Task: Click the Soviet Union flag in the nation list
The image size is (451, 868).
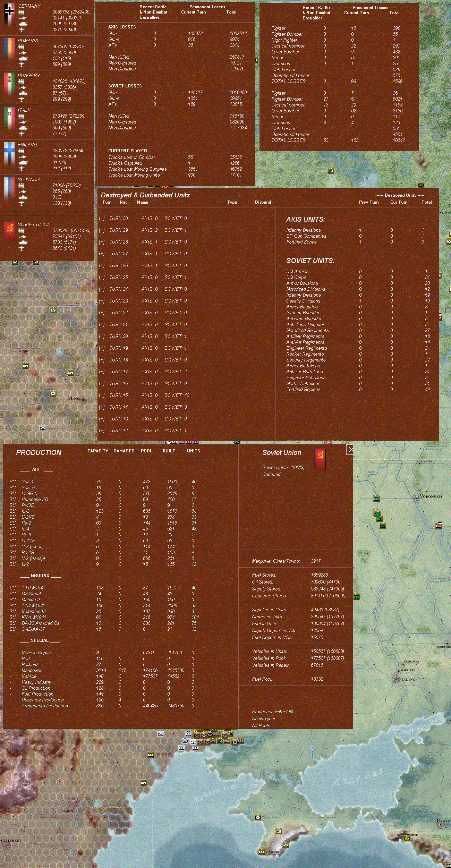Action: point(9,233)
